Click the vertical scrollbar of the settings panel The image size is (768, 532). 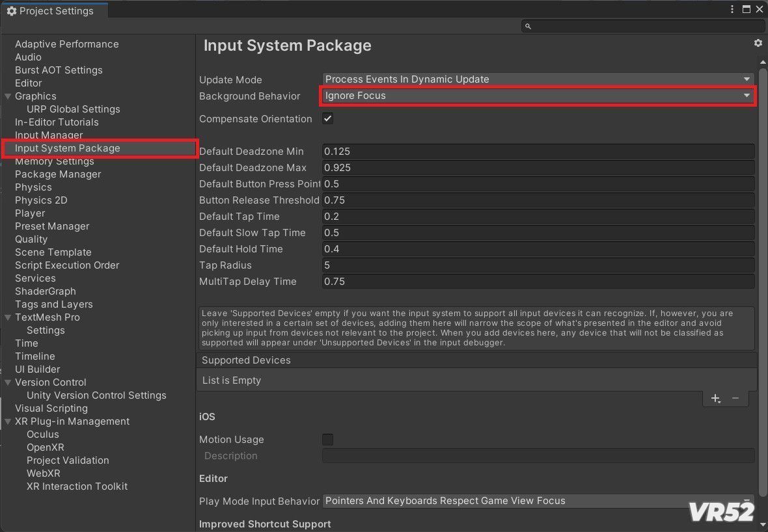click(763, 284)
